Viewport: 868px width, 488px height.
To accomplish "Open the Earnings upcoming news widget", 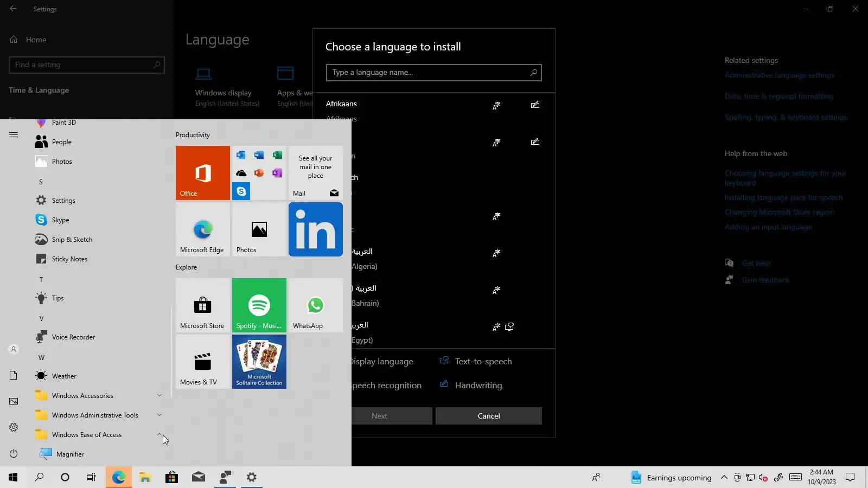I will pos(671,478).
